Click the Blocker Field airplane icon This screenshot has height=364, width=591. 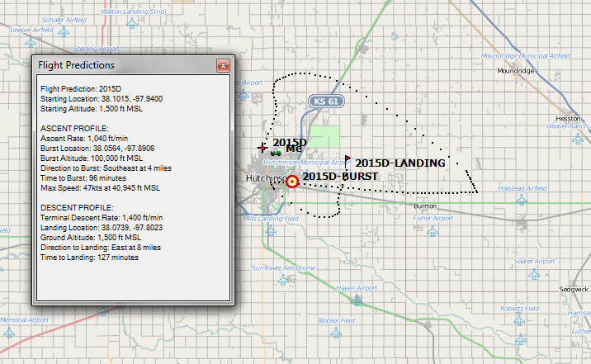(336, 333)
